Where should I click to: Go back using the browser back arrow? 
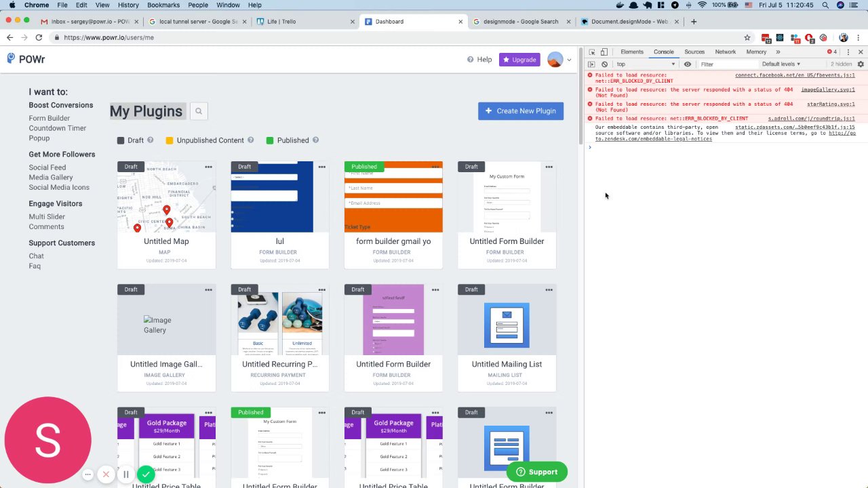tap(9, 38)
